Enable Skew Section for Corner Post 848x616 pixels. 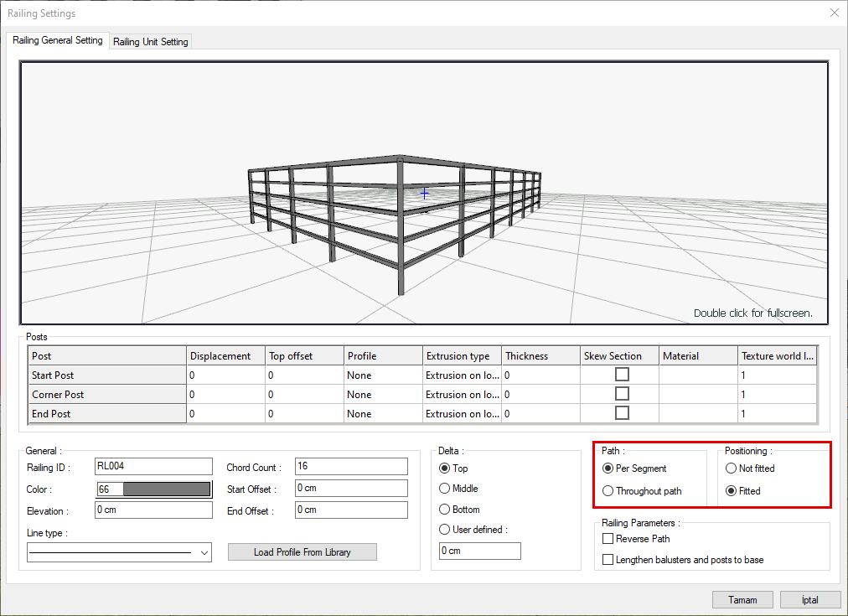(622, 394)
